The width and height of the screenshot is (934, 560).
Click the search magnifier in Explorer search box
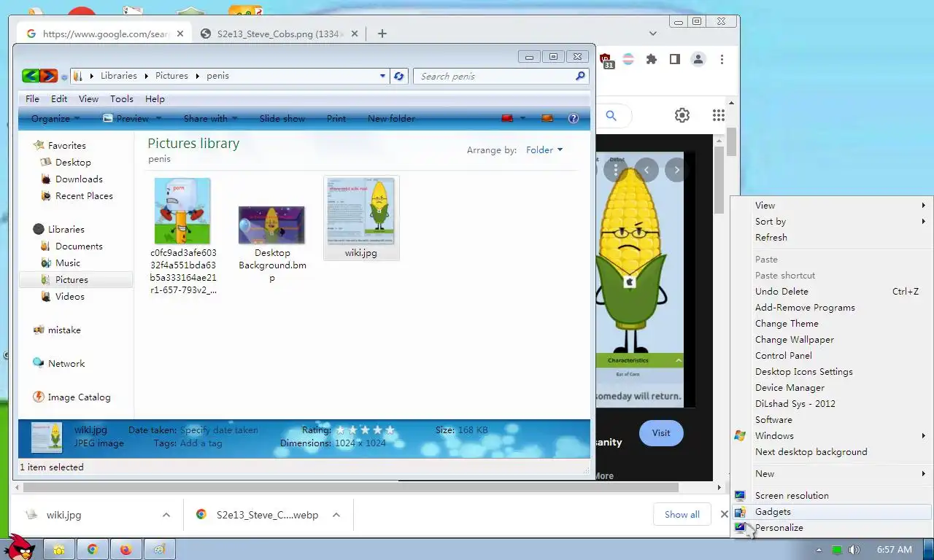pyautogui.click(x=581, y=76)
